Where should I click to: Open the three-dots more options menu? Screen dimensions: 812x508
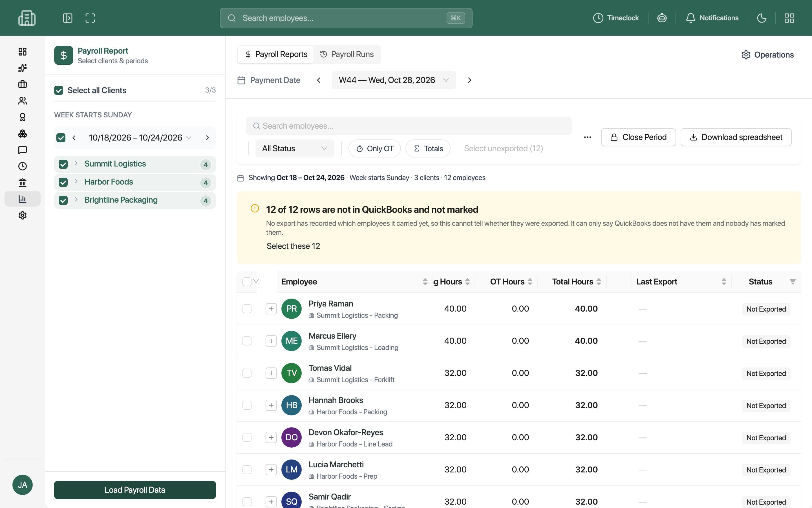(587, 137)
